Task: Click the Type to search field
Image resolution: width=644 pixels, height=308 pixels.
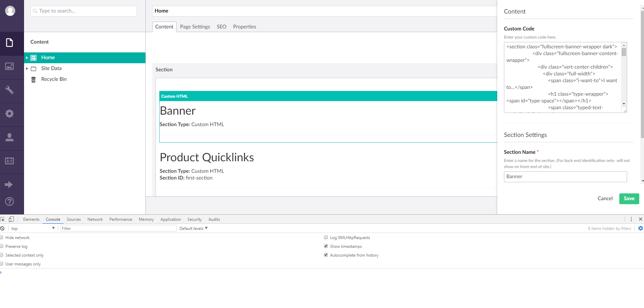Action: point(84,11)
